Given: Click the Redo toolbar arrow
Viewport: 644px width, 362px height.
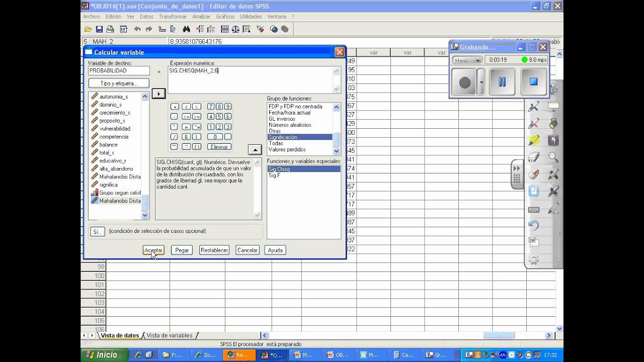Looking at the screenshot, I should coord(149,29).
